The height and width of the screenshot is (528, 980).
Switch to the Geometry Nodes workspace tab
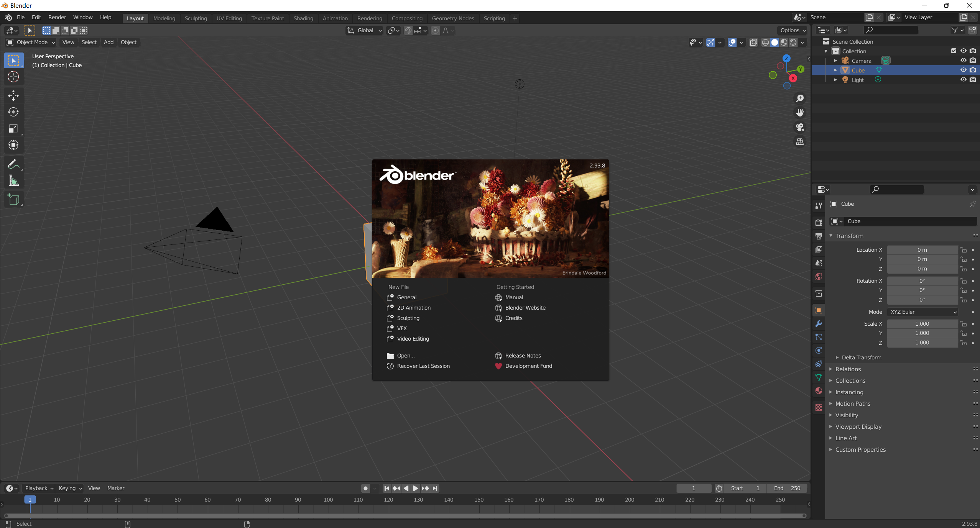pos(453,18)
